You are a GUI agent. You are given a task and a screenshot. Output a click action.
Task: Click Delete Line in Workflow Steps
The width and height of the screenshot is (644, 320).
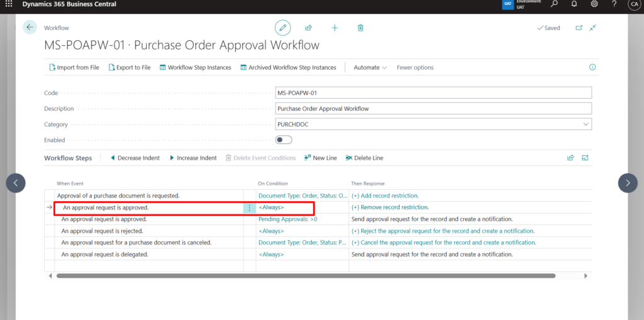[364, 158]
